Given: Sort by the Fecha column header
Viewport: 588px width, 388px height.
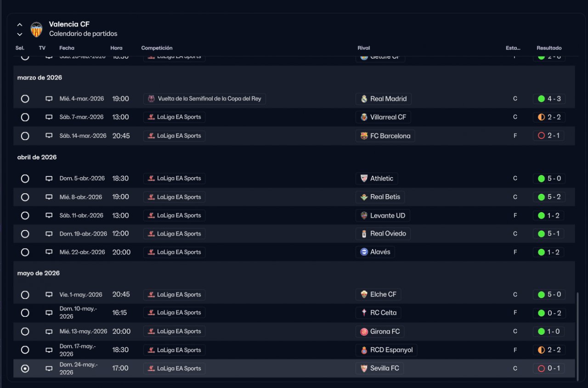Looking at the screenshot, I should [67, 48].
